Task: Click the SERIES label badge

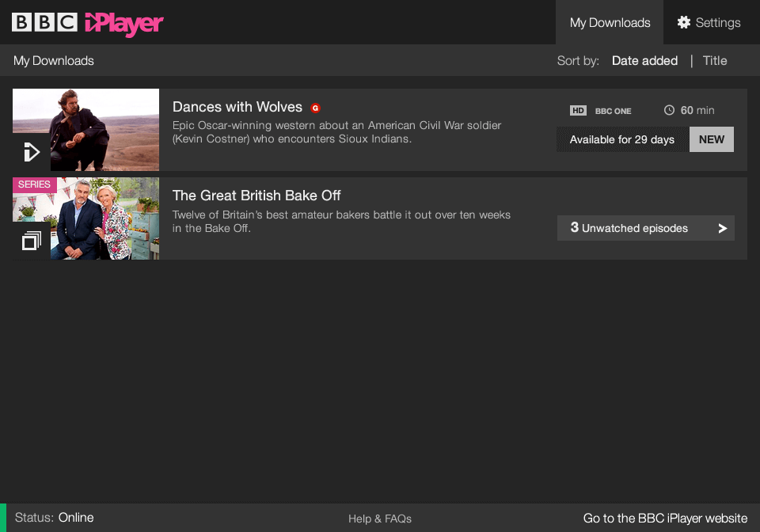Action: (x=34, y=184)
